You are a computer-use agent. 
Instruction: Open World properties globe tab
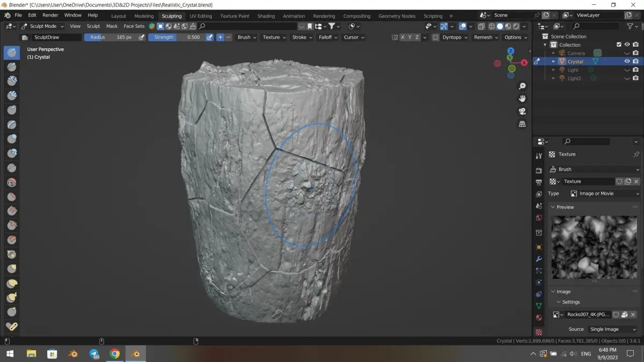(539, 218)
